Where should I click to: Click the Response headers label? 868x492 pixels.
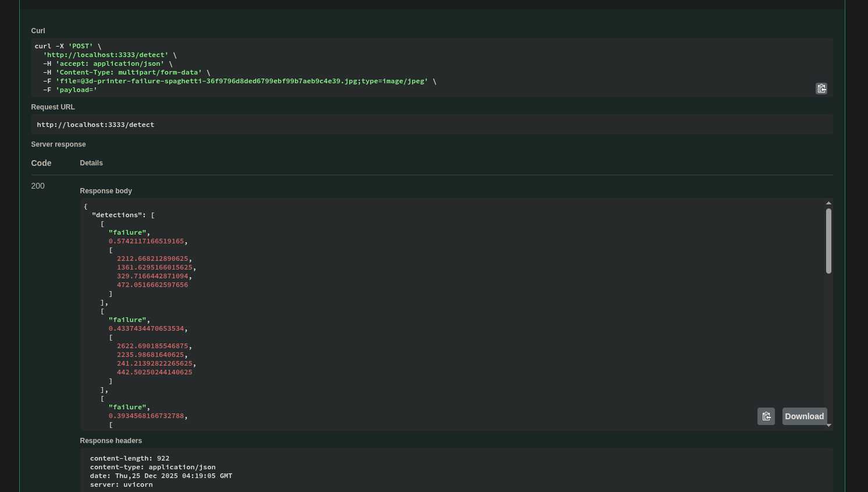[111, 441]
